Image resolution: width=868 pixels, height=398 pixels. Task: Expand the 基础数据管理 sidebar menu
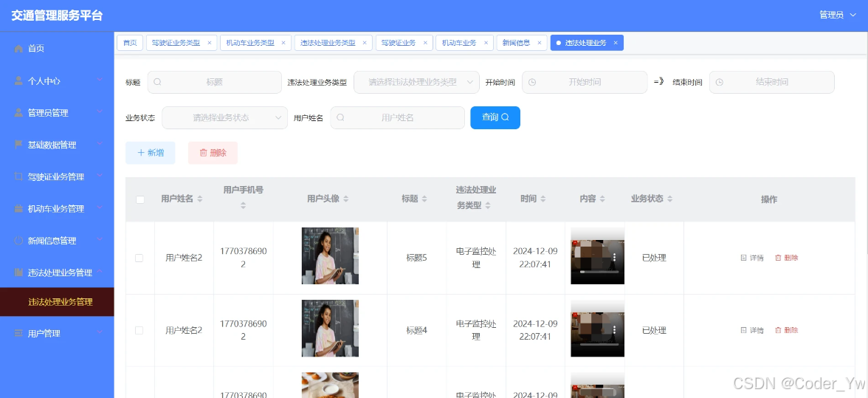click(x=100, y=144)
